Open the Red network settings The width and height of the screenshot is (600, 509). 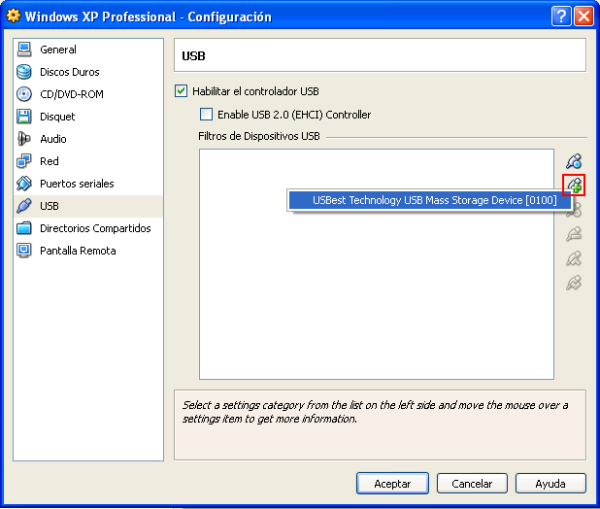pos(49,161)
